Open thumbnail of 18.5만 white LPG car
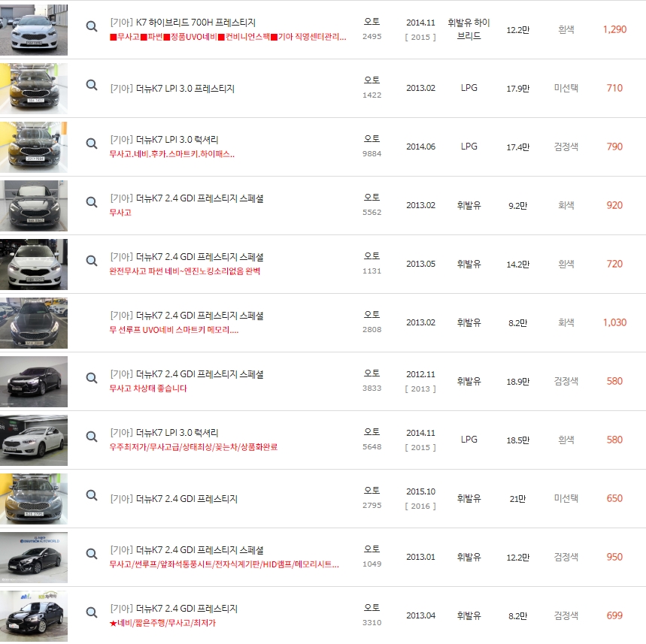The width and height of the screenshot is (646, 644). coord(34,440)
